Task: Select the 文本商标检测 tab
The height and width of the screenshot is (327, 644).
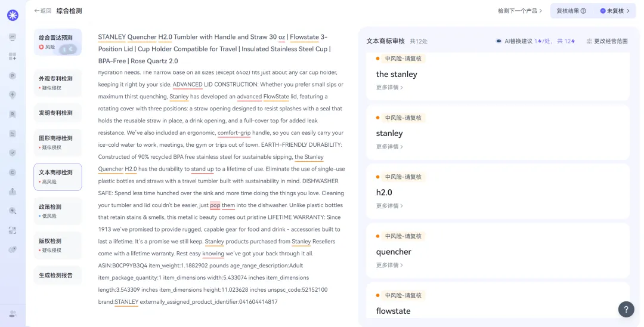Action: [x=57, y=177]
